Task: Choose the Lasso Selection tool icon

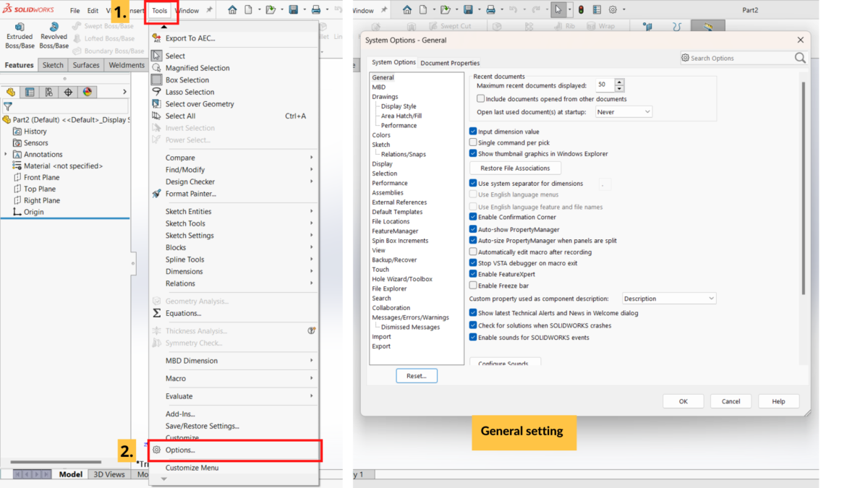Action: point(157,92)
